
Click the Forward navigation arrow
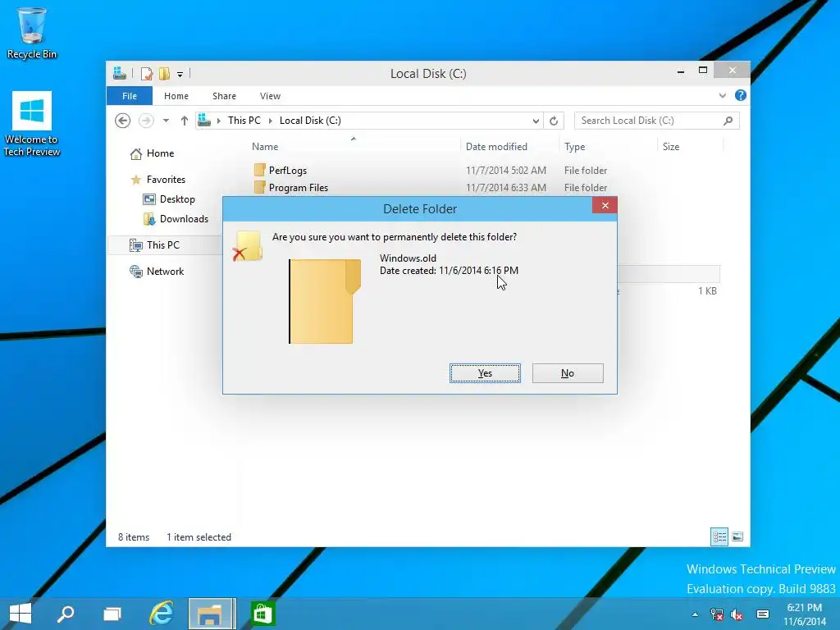pos(146,121)
